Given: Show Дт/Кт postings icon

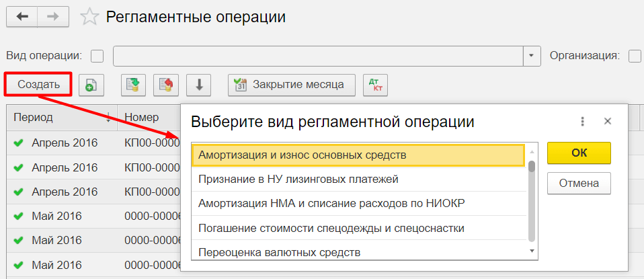Looking at the screenshot, I should tap(374, 85).
